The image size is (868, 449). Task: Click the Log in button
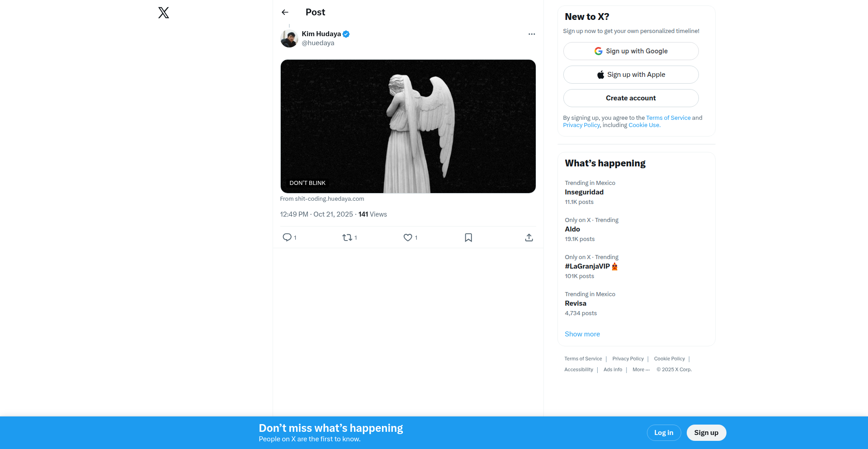pos(664,433)
